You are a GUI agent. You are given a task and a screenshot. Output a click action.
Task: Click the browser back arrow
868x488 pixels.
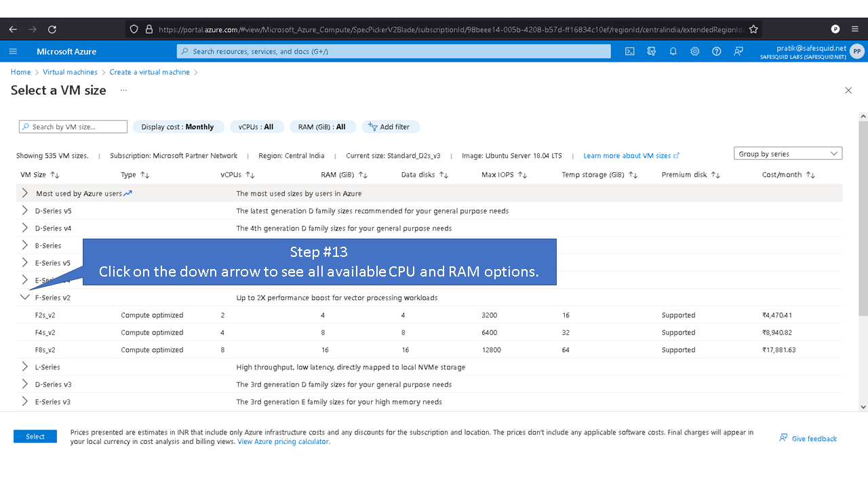(13, 29)
